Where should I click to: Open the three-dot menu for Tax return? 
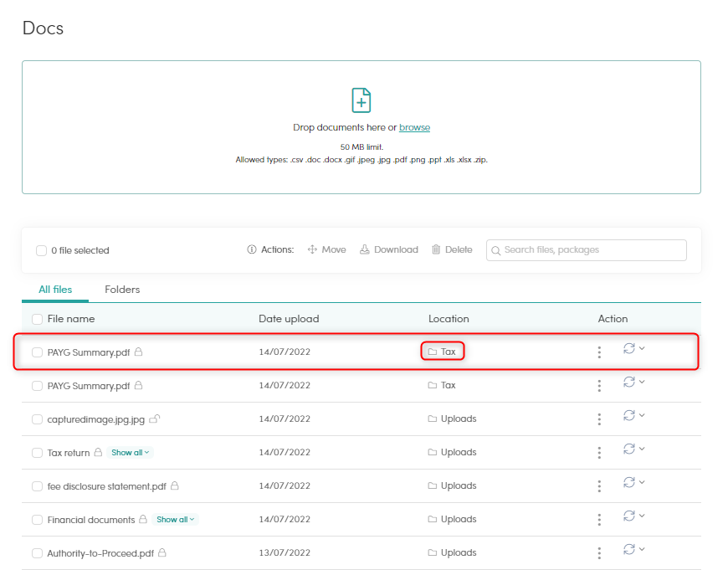[599, 453]
